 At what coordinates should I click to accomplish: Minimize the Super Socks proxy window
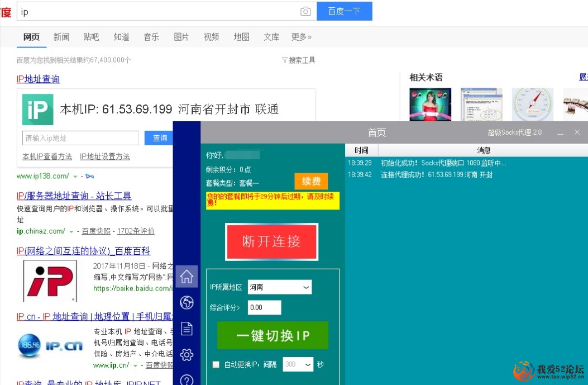tap(560, 133)
